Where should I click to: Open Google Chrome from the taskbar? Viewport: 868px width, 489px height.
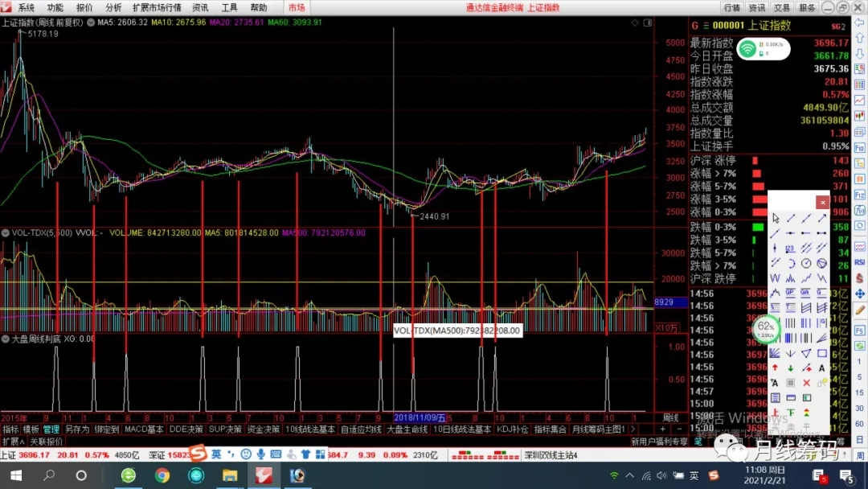coord(162,475)
